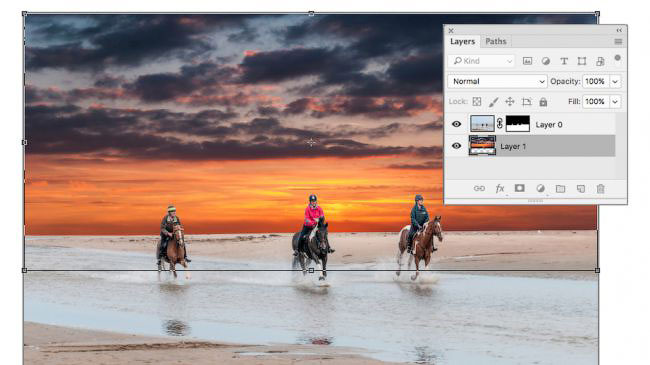Toggle layer filtering on or off
Image resolution: width=650 pixels, height=365 pixels.
tap(618, 58)
